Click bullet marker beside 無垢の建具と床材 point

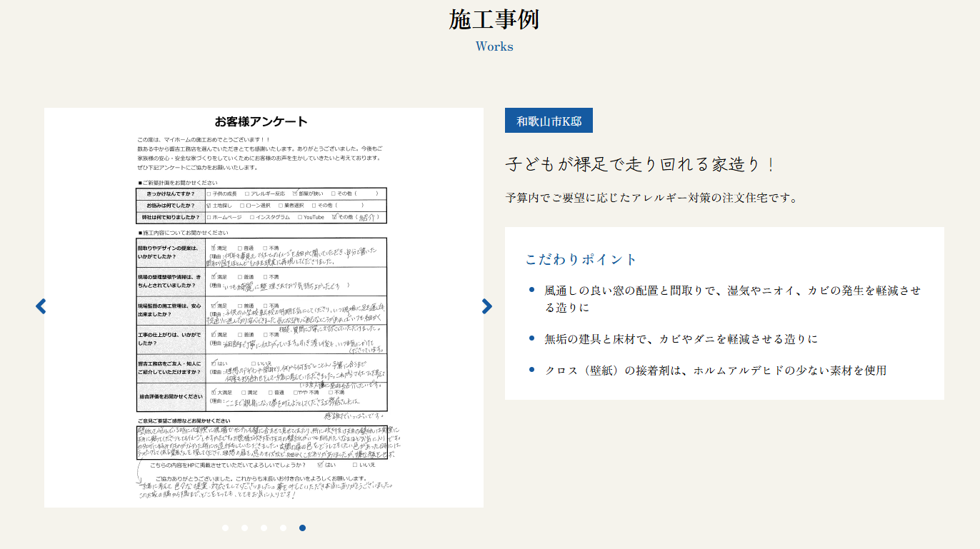[531, 338]
